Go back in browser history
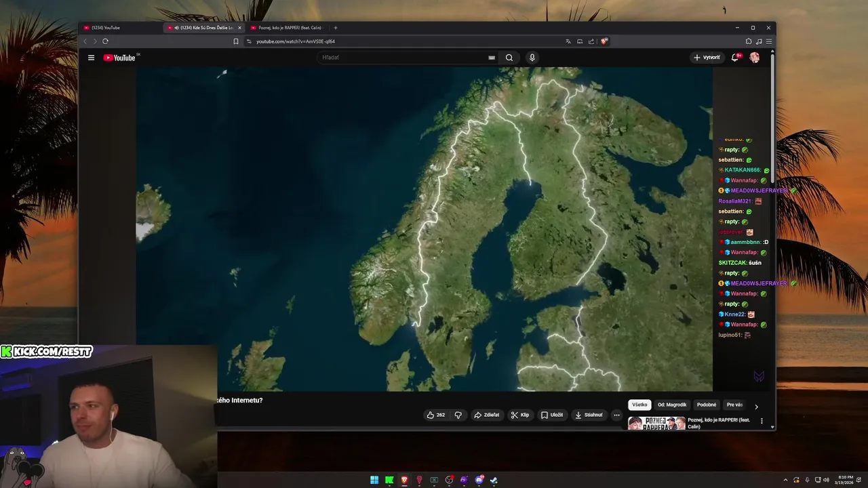868x488 pixels. pyautogui.click(x=85, y=41)
